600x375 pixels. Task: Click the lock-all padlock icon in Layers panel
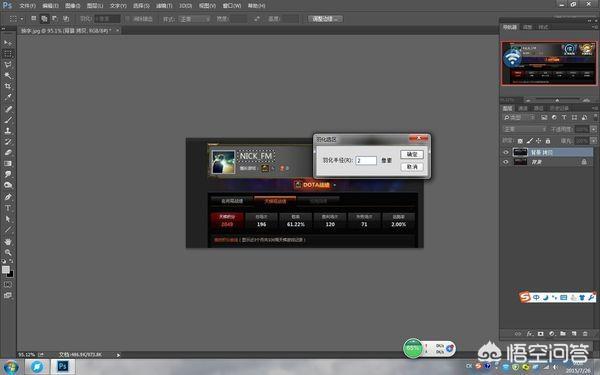[x=548, y=141]
